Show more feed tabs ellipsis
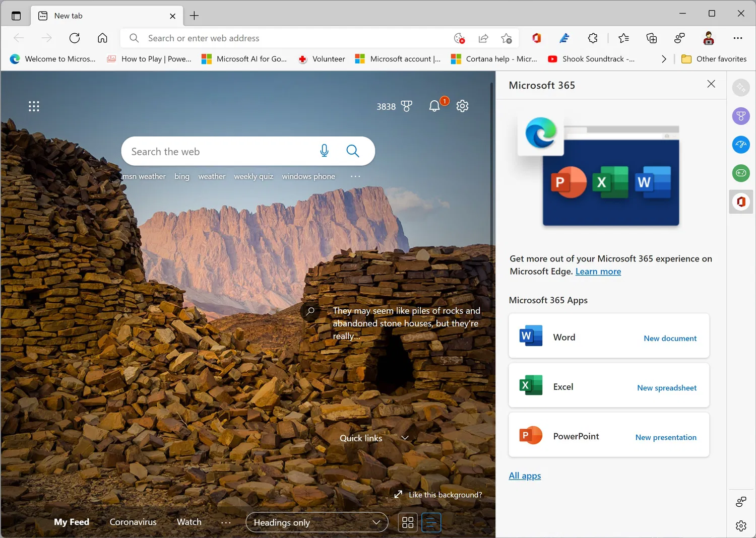 (x=226, y=522)
